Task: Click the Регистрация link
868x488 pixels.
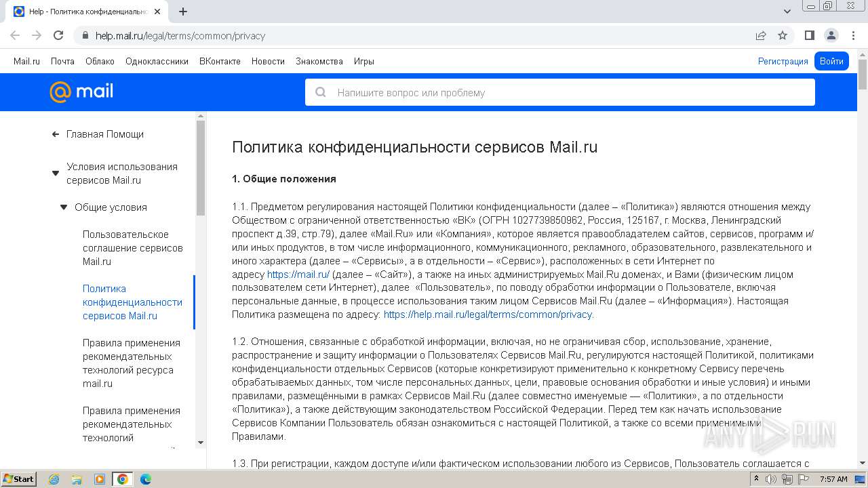Action: 783,61
